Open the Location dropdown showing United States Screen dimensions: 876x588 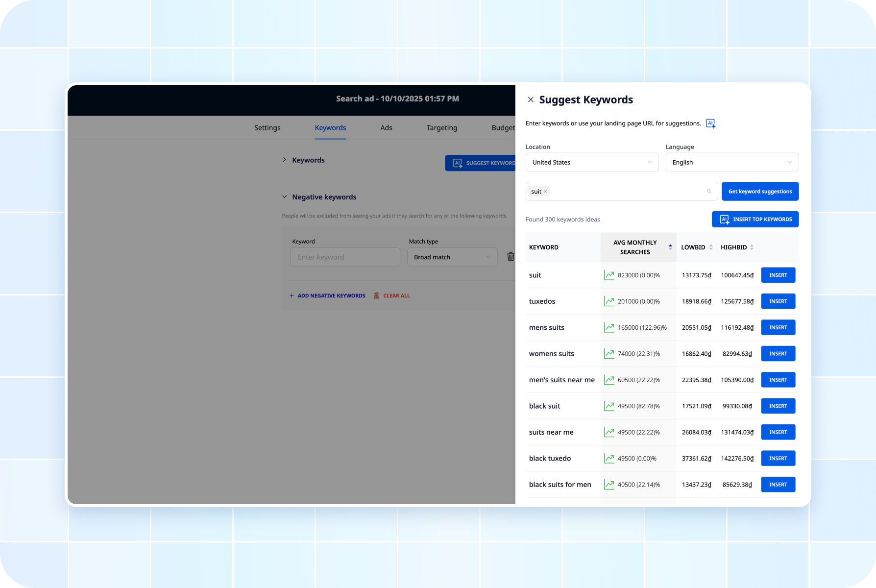[x=592, y=162]
